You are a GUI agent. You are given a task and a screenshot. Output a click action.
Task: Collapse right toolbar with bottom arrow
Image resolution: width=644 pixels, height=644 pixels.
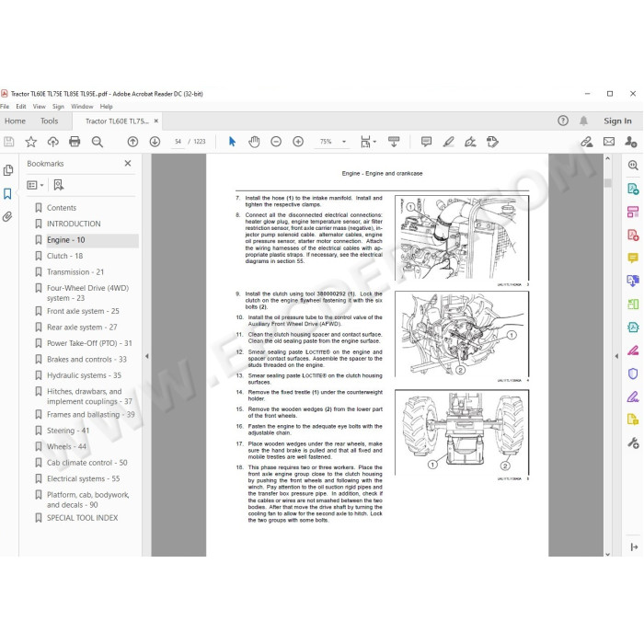coord(634,547)
